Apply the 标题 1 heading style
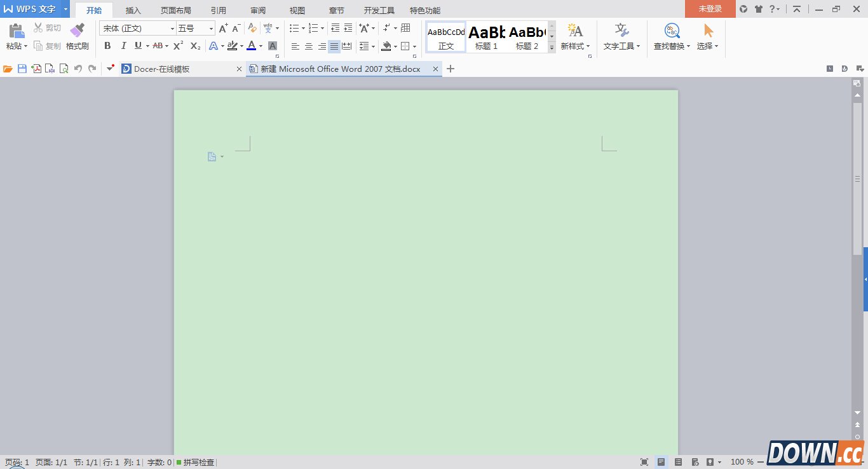 tap(487, 37)
